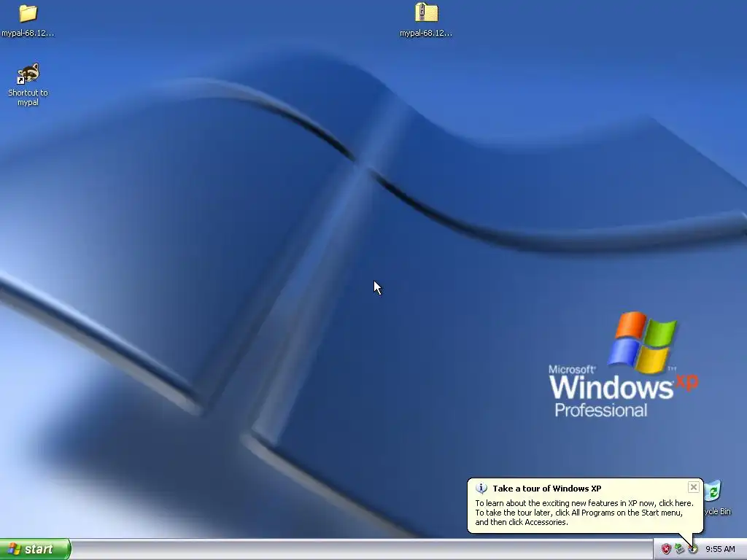
Task: Select the mypal-68.12 zipped archive icon
Action: [426, 13]
